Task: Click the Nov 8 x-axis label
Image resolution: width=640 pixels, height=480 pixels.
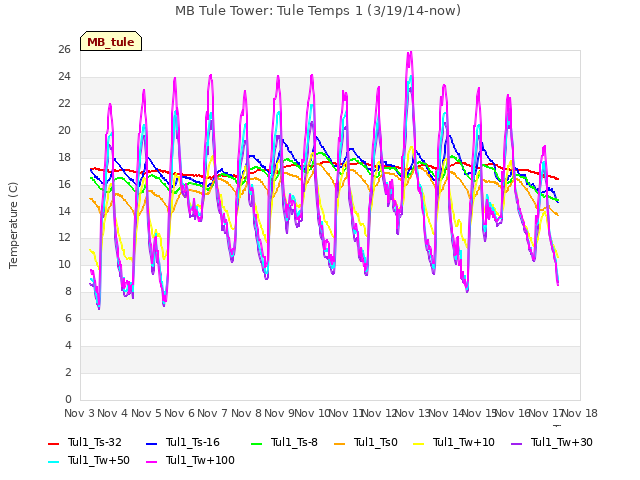Action: click(246, 413)
